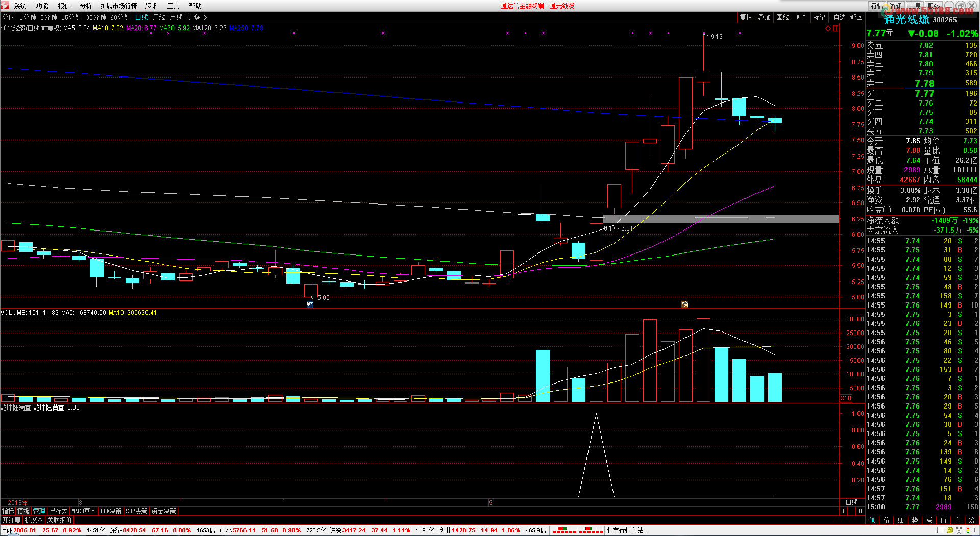Select the 联 linked tab
The width and height of the screenshot is (980, 536).
(929, 520)
